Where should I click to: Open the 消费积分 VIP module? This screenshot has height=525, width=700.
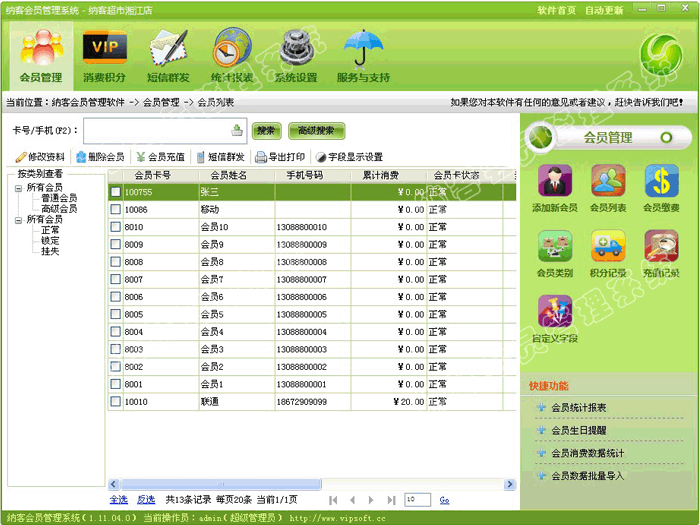[104, 55]
